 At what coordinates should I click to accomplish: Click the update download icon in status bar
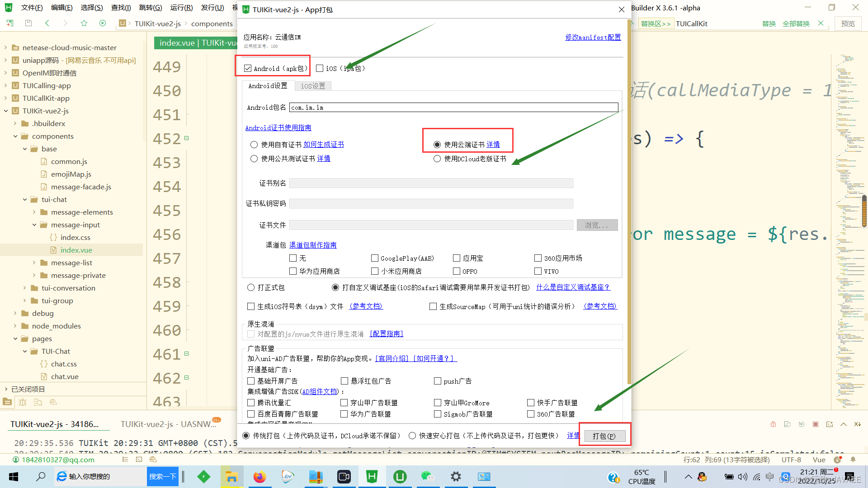837,460
